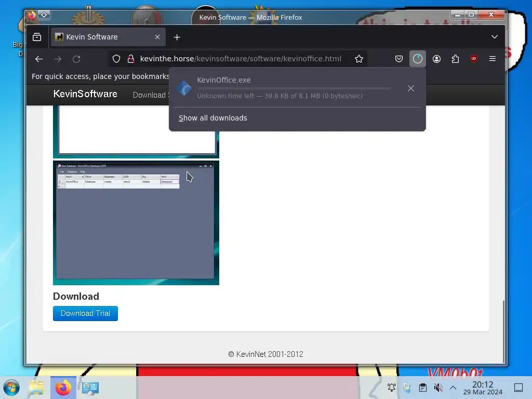Screen dimensions: 532x399
Task: Bookmark this page with the star
Action: tap(358, 59)
